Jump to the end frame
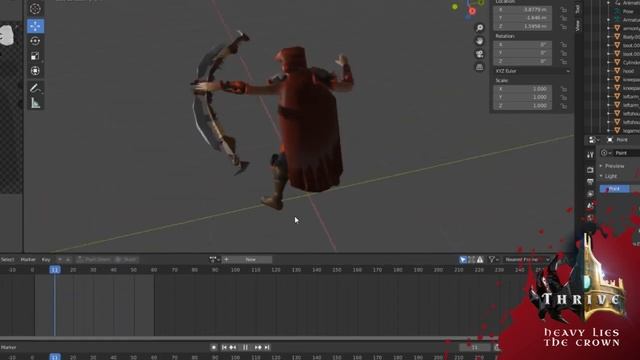The width and height of the screenshot is (640, 360). [267, 347]
